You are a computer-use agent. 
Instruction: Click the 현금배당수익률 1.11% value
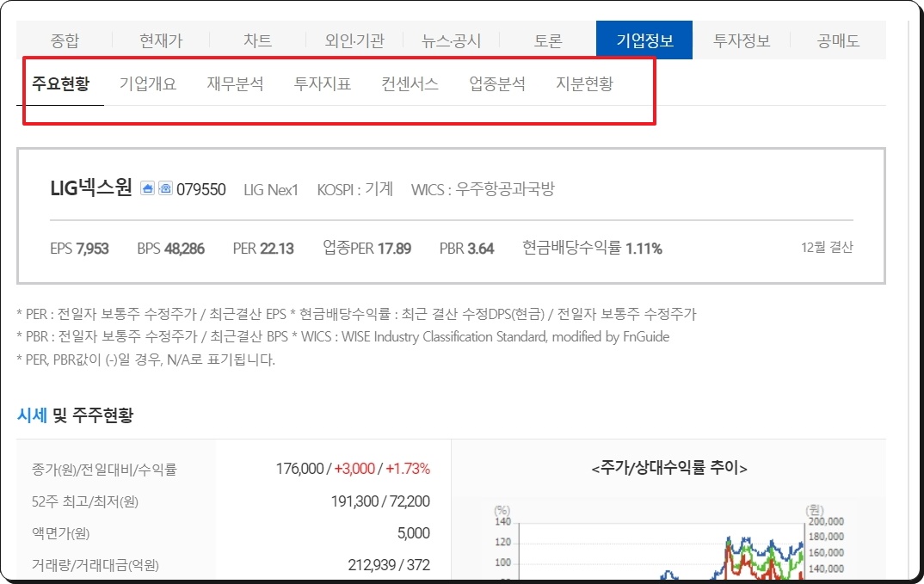click(592, 248)
